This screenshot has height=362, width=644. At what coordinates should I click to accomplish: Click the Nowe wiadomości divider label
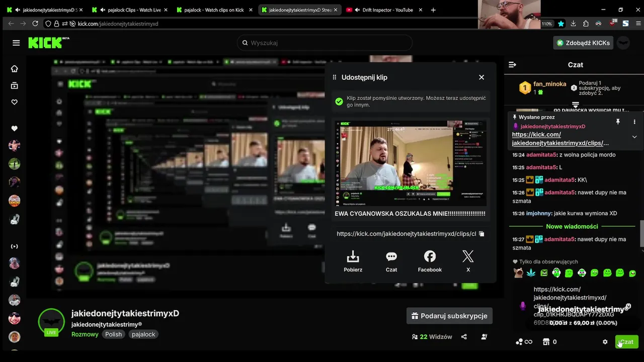tap(572, 226)
